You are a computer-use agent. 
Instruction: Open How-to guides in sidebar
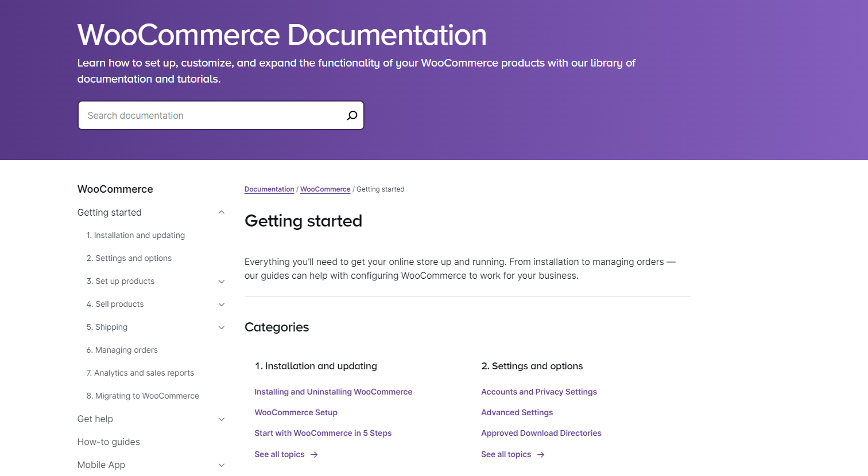pos(108,442)
